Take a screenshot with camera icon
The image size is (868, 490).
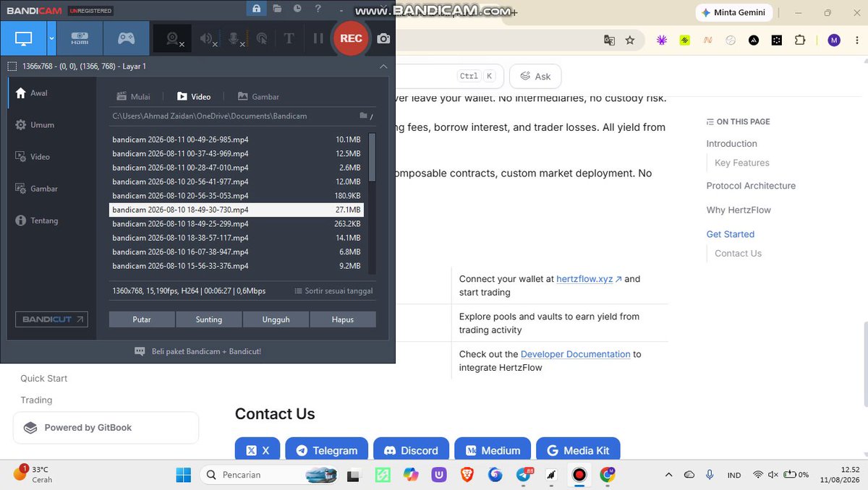[x=383, y=38]
